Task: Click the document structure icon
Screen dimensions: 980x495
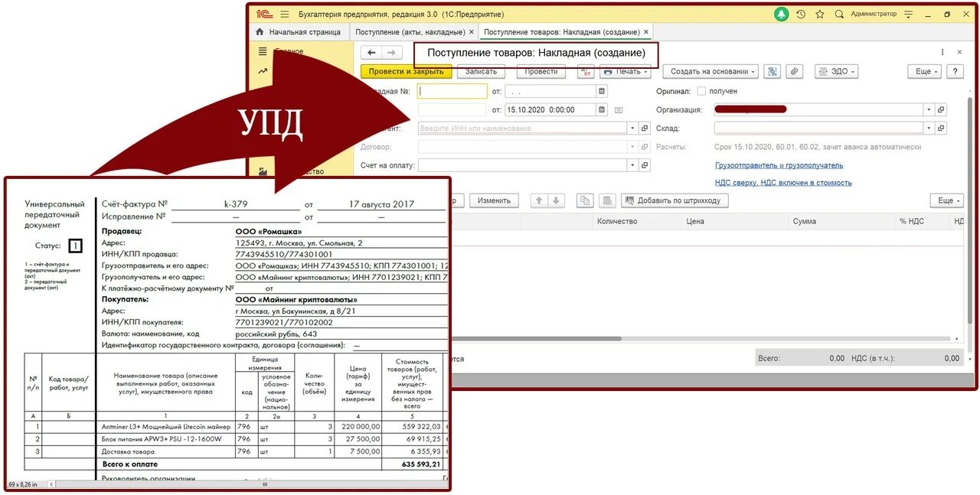Action: 773,71
